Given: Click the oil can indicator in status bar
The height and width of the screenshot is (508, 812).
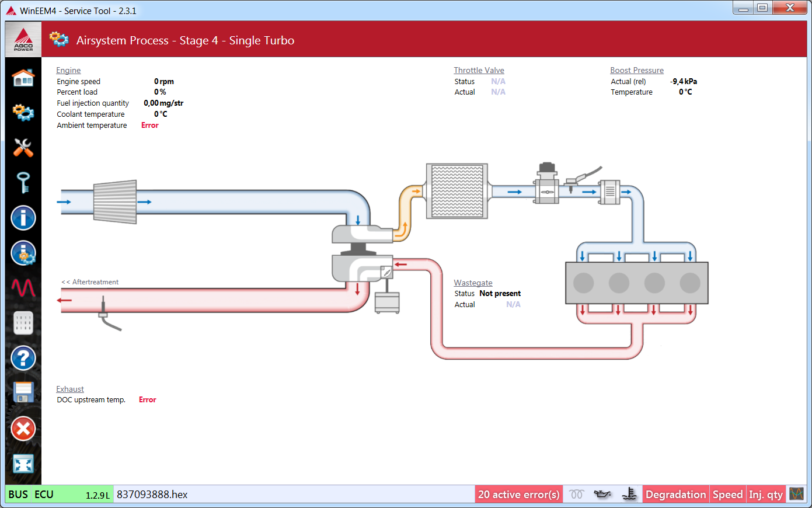Looking at the screenshot, I should [x=602, y=495].
